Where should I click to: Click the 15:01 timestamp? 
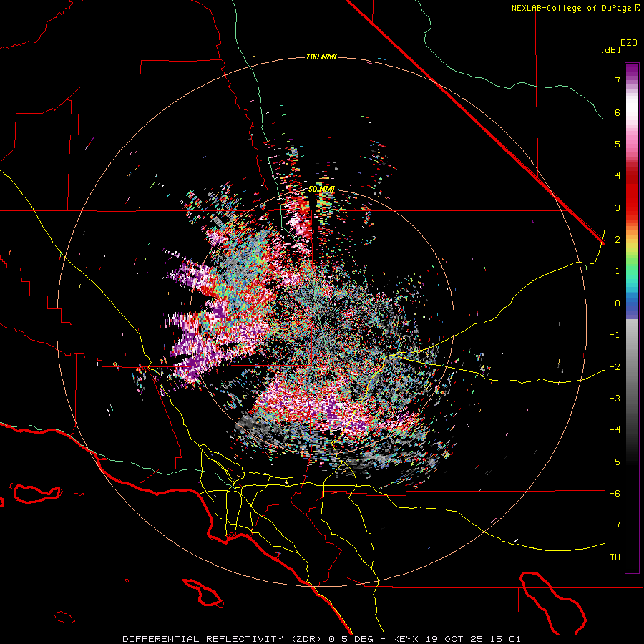click(506, 639)
